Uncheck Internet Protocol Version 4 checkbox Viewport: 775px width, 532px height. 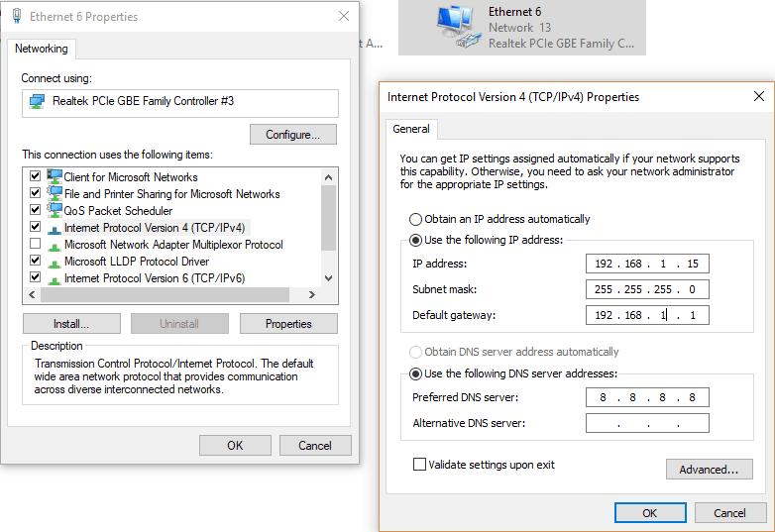(36, 228)
